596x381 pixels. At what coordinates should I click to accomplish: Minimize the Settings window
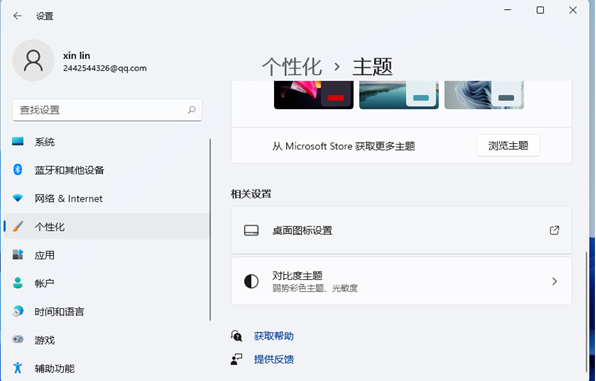(x=507, y=10)
